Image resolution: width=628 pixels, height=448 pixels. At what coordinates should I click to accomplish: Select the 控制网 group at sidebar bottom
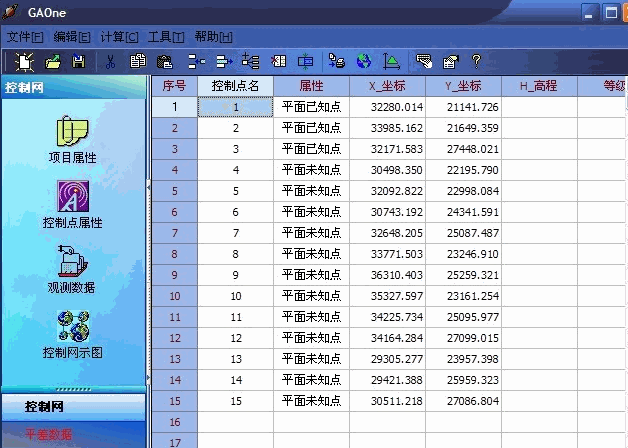tap(44, 407)
